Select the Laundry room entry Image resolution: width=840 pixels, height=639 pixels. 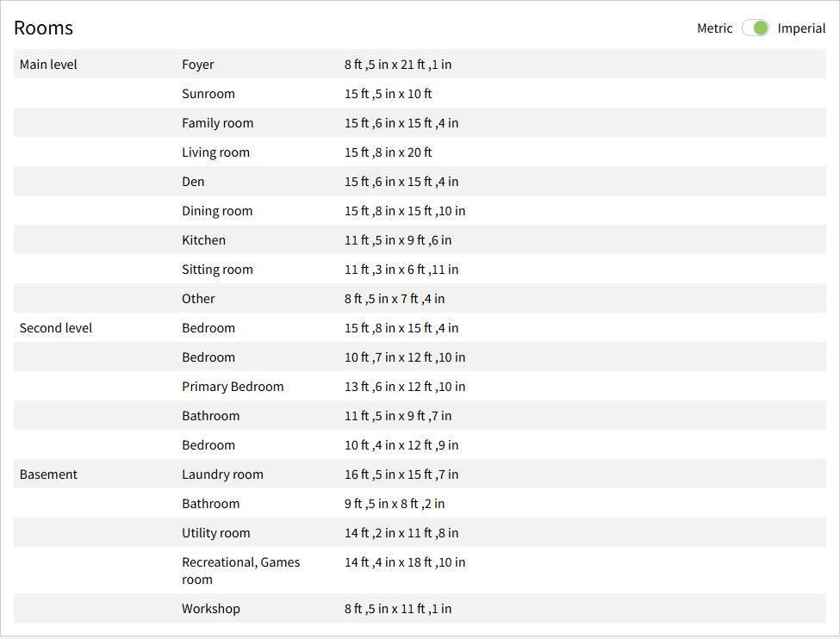222,475
